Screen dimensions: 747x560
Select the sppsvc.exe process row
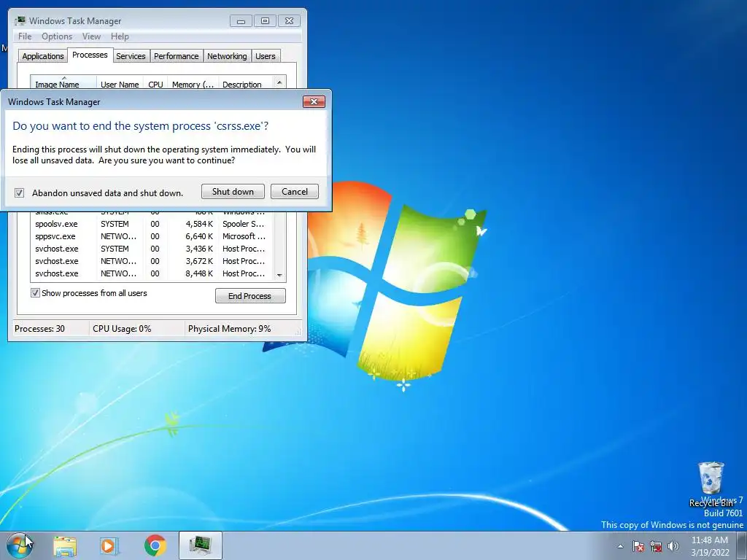click(152, 236)
